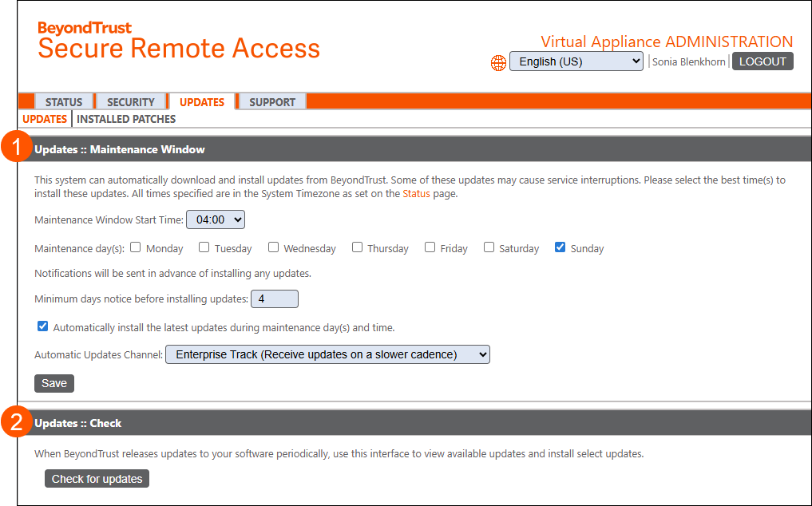Open the Automatic Updates Channel dropdown

(x=327, y=354)
